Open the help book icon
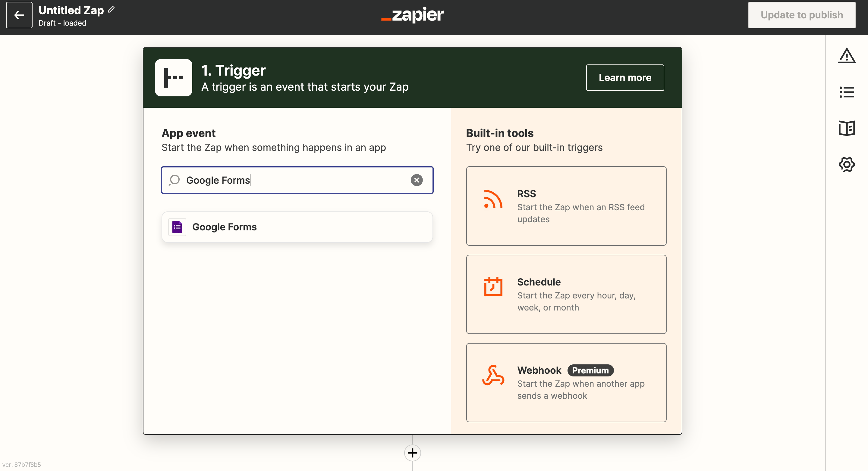Viewport: 868px width, 471px height. (x=846, y=128)
